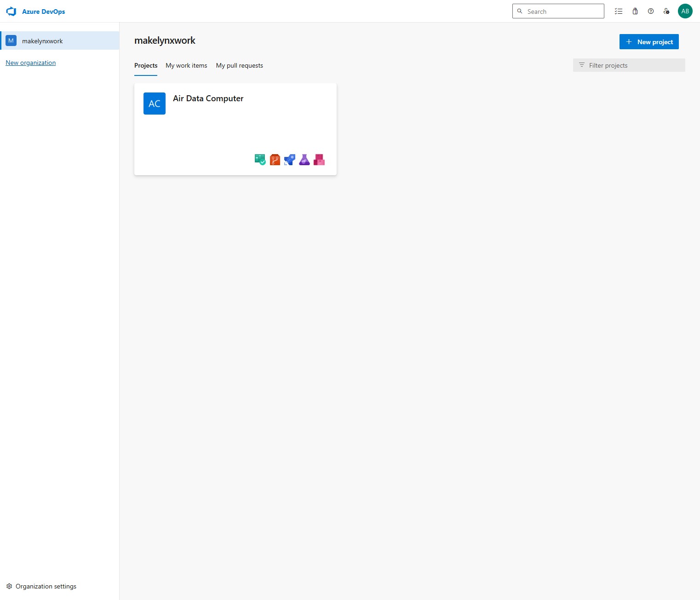Click the M organization avatar icon
The image size is (700, 600).
point(11,40)
